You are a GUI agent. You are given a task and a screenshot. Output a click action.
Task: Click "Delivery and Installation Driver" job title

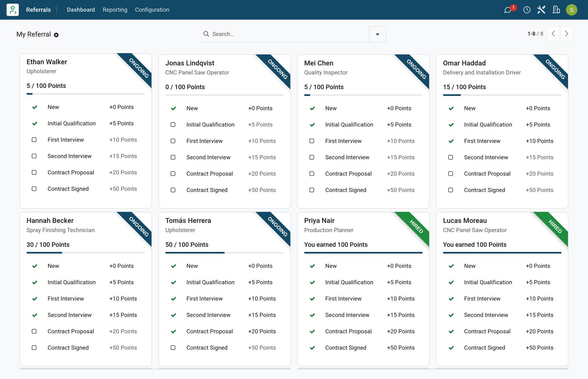point(482,72)
